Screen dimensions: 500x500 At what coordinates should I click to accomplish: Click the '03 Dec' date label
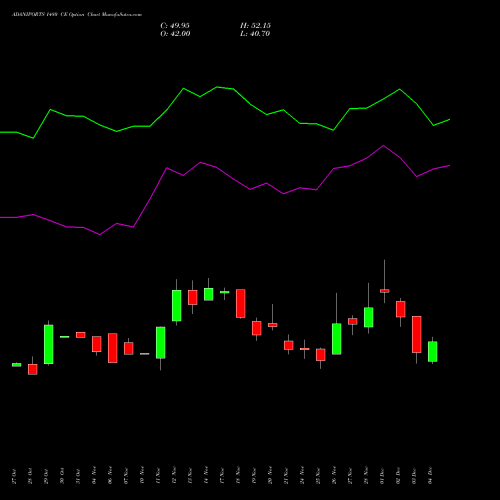tap(414, 476)
